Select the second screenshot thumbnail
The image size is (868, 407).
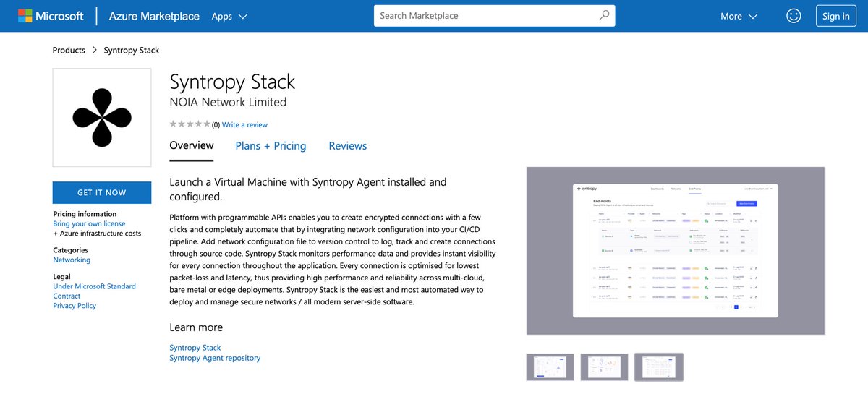coord(604,367)
